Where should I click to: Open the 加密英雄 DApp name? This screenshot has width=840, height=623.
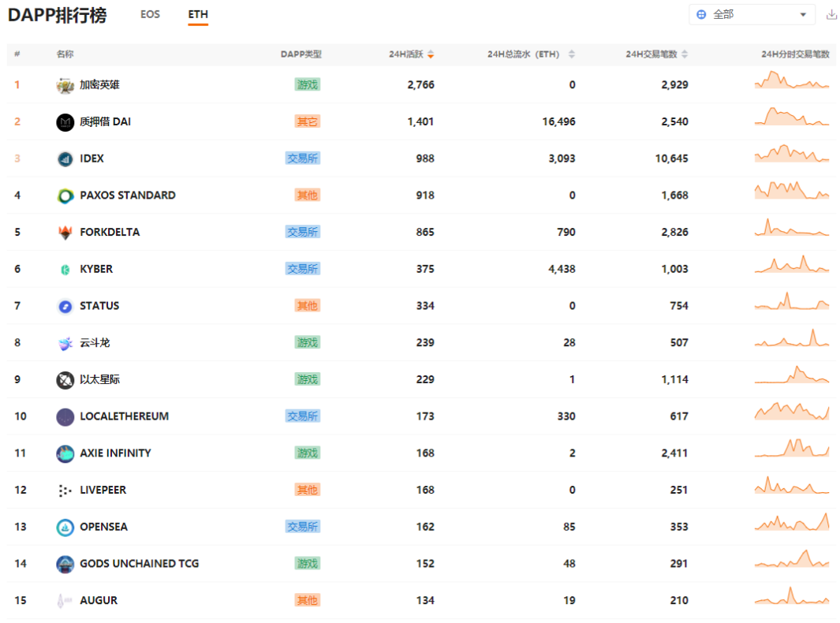coord(99,84)
